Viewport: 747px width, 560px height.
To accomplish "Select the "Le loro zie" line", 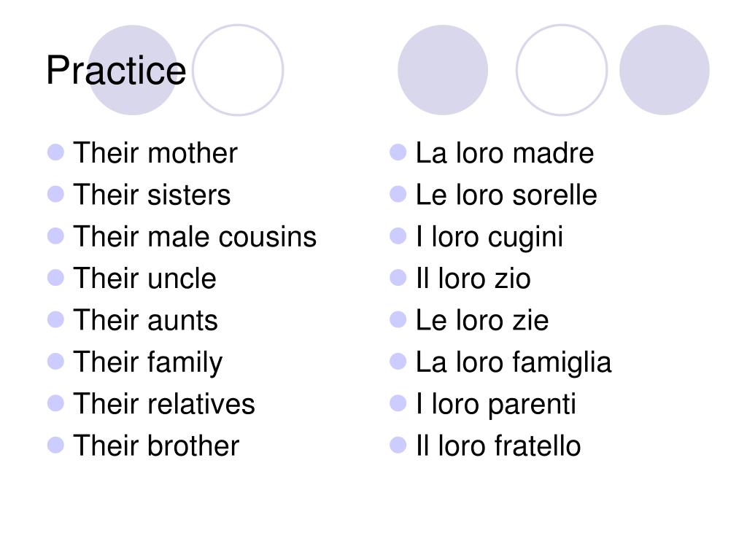I will [482, 320].
